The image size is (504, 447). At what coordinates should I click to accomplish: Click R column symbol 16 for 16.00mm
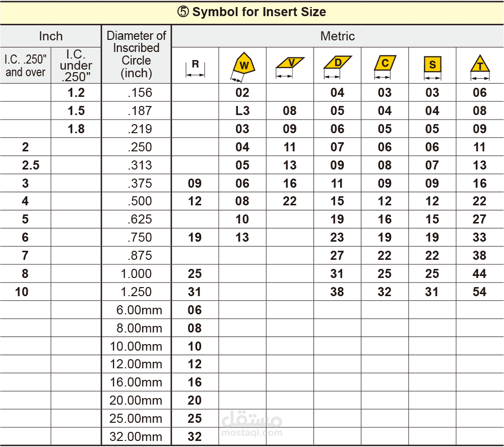[x=195, y=382]
